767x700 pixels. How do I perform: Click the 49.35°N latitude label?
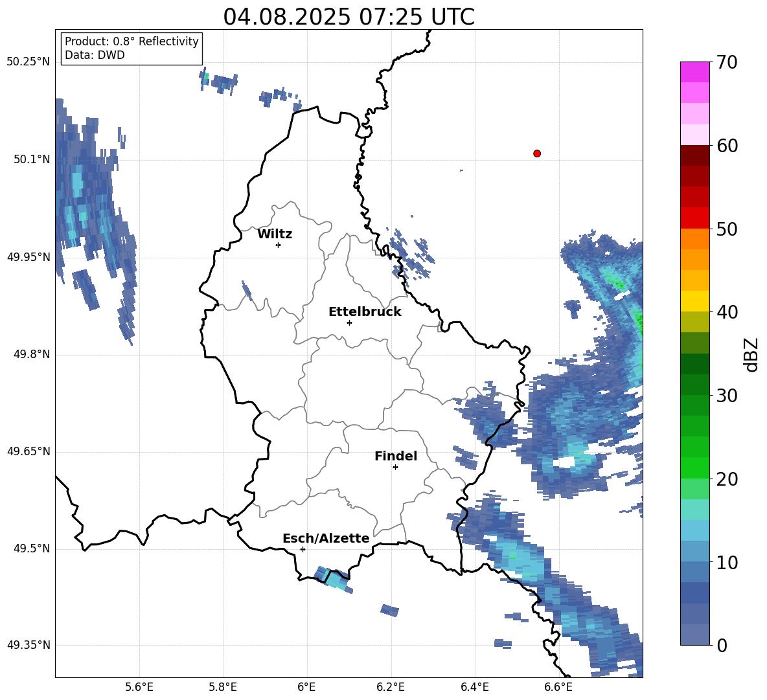coord(28,645)
